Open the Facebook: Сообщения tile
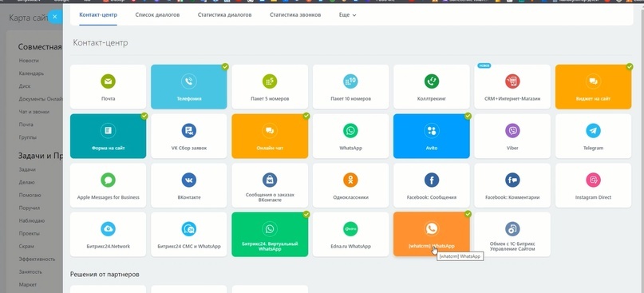Image resolution: width=644 pixels, height=293 pixels. 431,185
